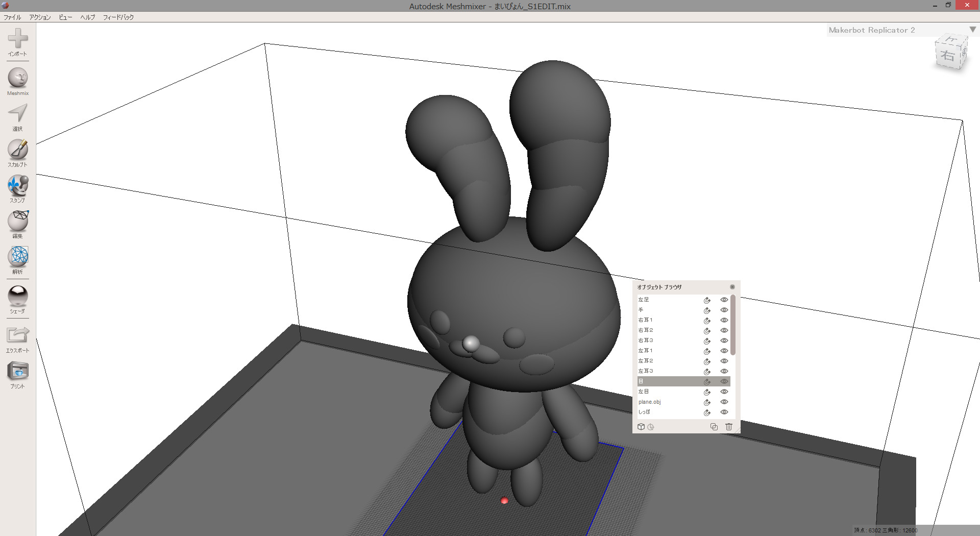Open the ファイル (File) menu
Screen dimensions: 980x536
coord(12,17)
